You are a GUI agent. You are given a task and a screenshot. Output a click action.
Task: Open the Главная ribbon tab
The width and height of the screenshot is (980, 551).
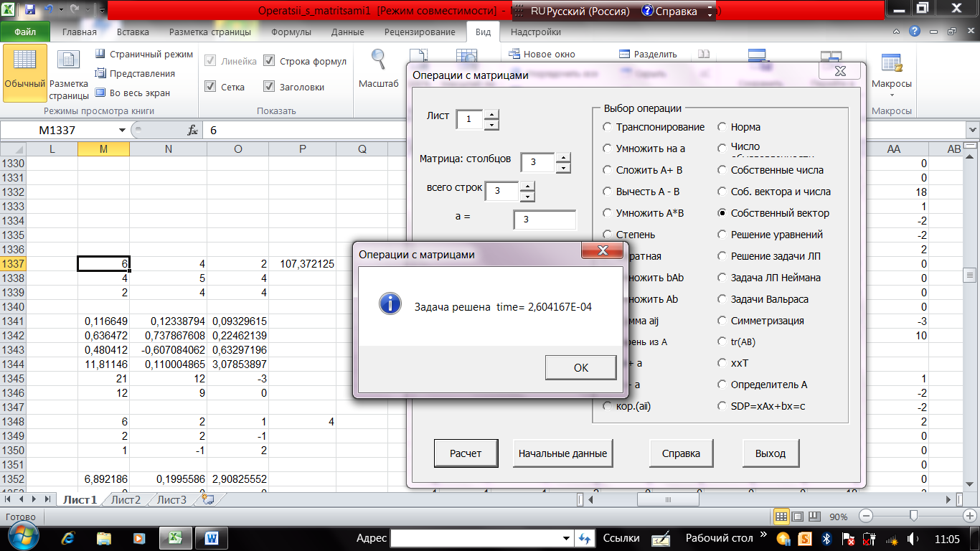coord(80,32)
